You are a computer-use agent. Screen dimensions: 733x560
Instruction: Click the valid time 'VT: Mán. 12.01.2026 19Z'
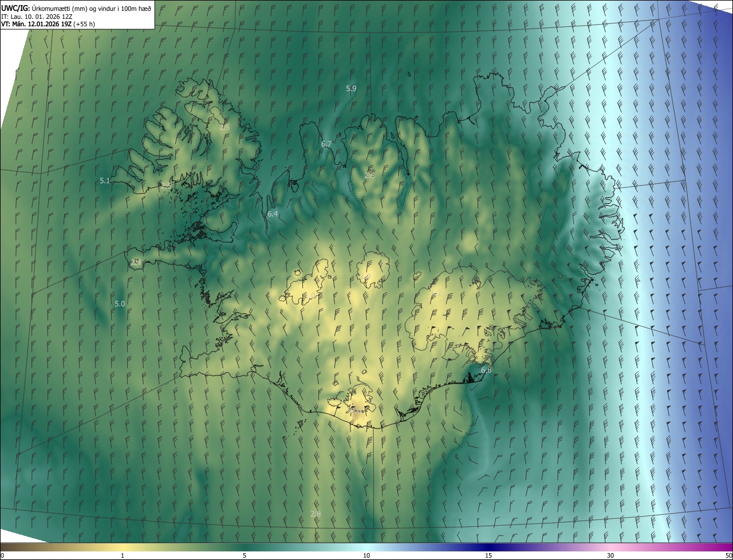pos(36,24)
